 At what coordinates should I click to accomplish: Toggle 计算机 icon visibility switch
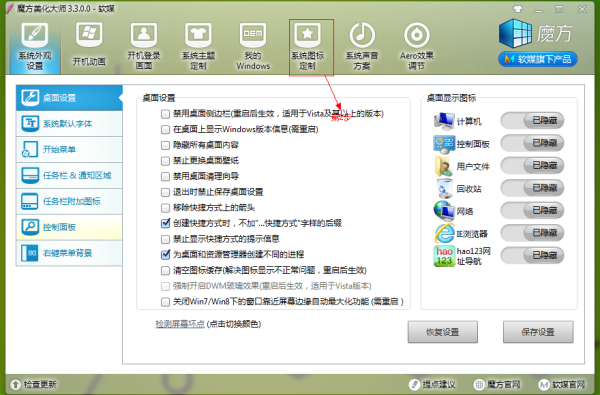tap(532, 121)
